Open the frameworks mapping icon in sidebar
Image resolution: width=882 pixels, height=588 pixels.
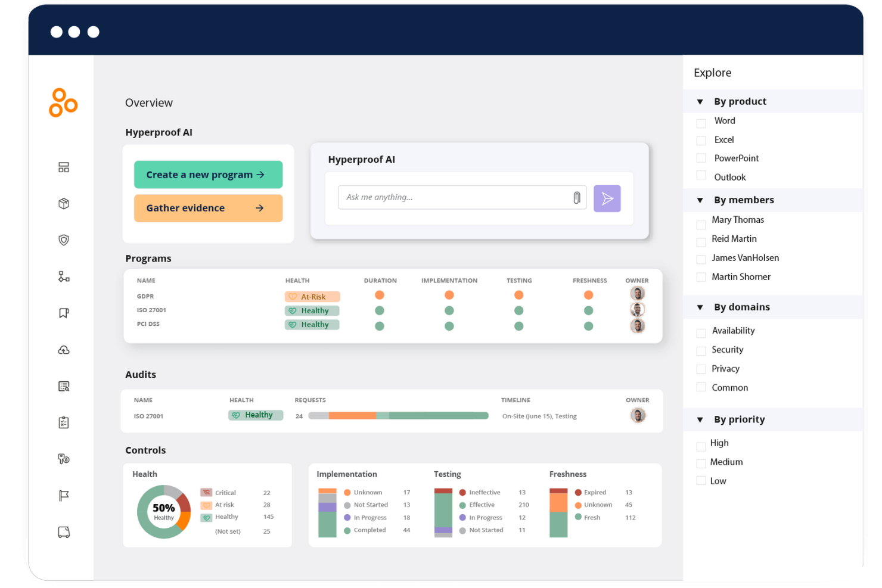(x=63, y=276)
